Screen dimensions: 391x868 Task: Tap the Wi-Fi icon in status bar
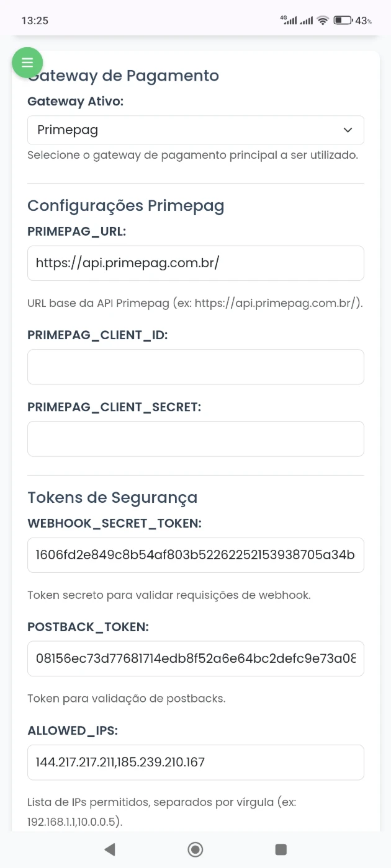click(322, 20)
